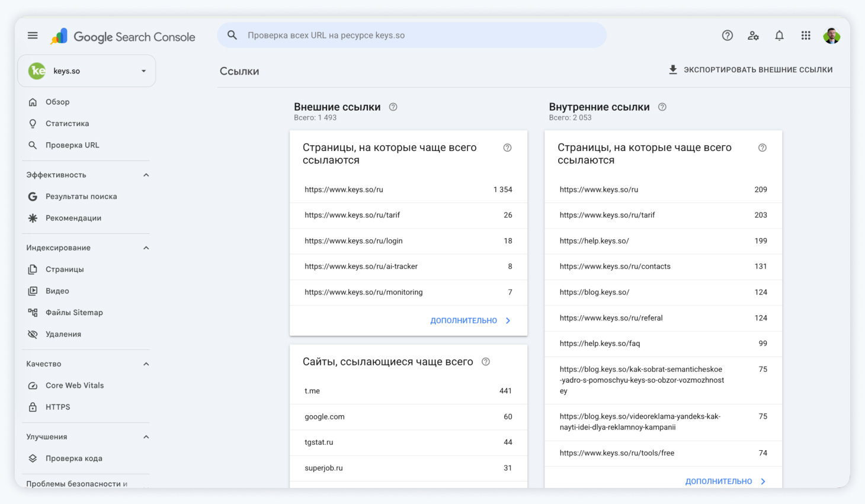Open the notifications bell
Viewport: 865px width, 504px height.
(x=780, y=36)
